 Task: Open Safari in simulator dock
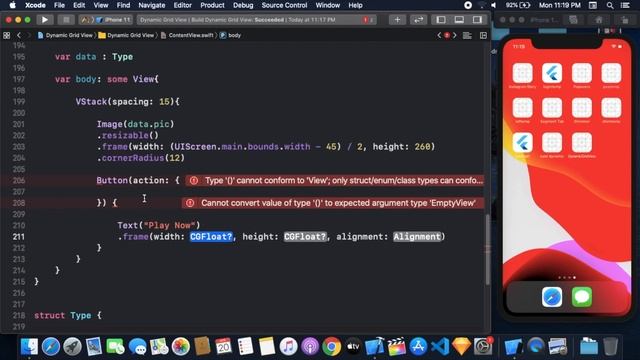coord(552,297)
